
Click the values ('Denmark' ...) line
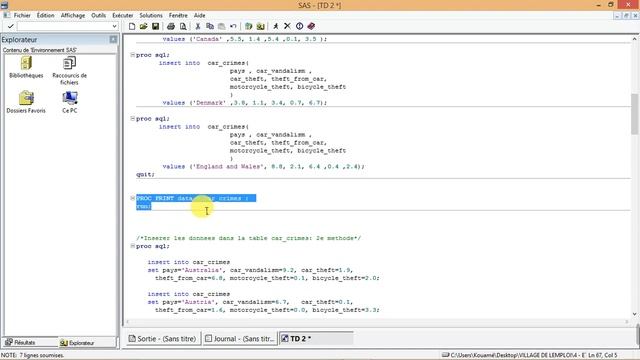(x=244, y=102)
